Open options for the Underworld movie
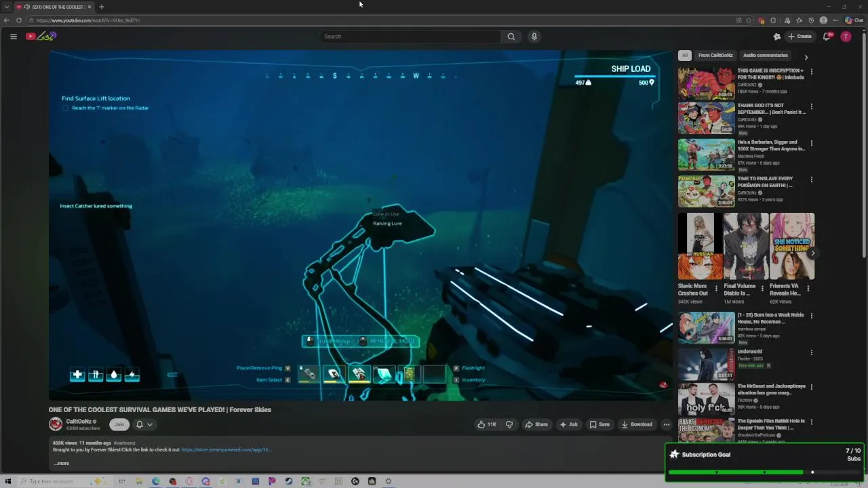Image resolution: width=868 pixels, height=488 pixels. [x=811, y=352]
